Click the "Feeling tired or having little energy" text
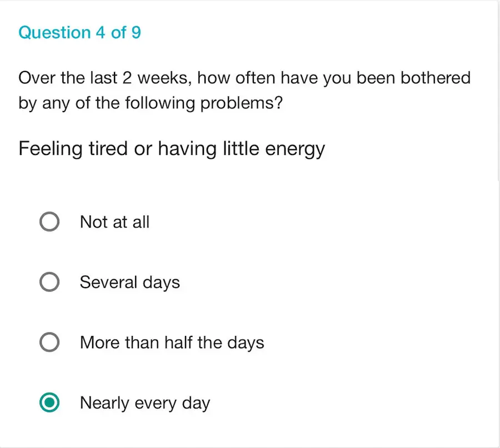The image size is (500, 448). point(171,148)
